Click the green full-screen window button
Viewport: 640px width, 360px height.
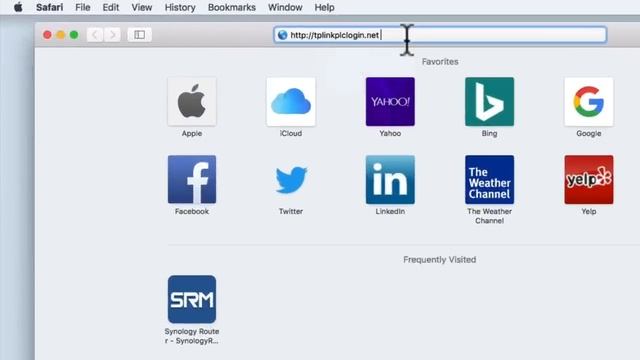coord(74,35)
